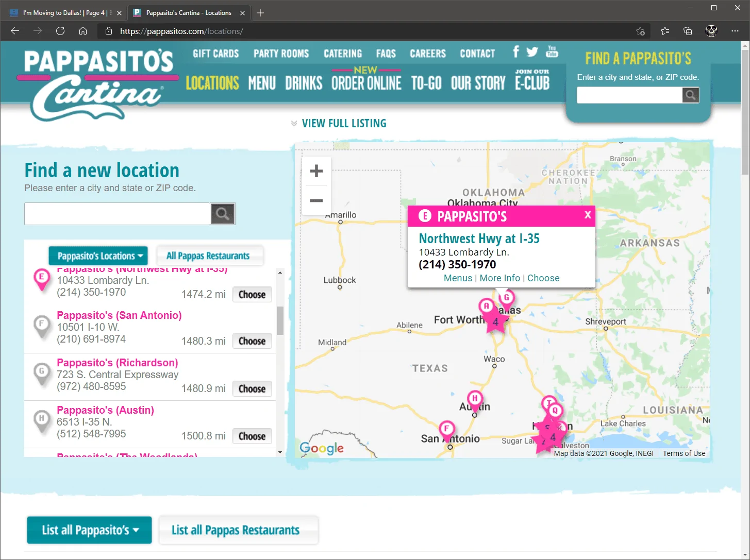The height and width of the screenshot is (560, 750).
Task: Open map Terms of Use
Action: pos(684,453)
